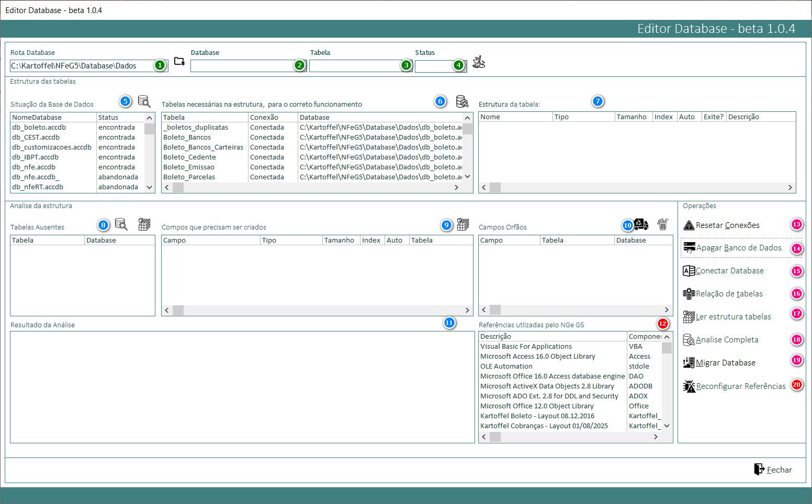Open Conectar Database operation
This screenshot has height=504, width=812.
coord(729,271)
